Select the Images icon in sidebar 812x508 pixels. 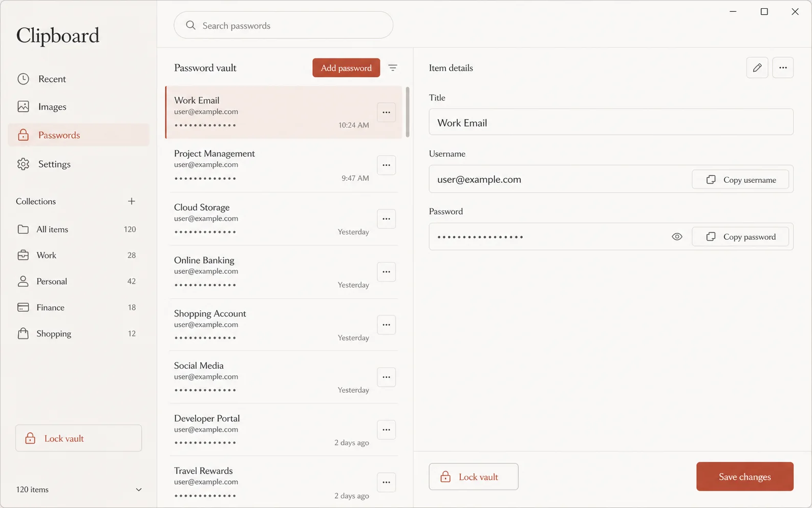[x=23, y=107]
